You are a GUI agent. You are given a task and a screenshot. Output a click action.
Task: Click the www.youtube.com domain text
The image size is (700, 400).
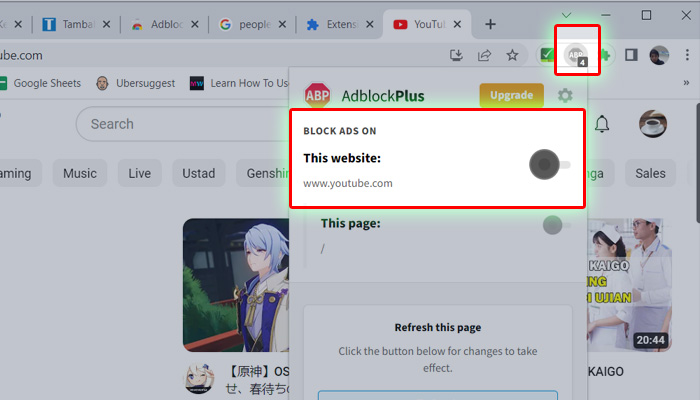click(348, 183)
